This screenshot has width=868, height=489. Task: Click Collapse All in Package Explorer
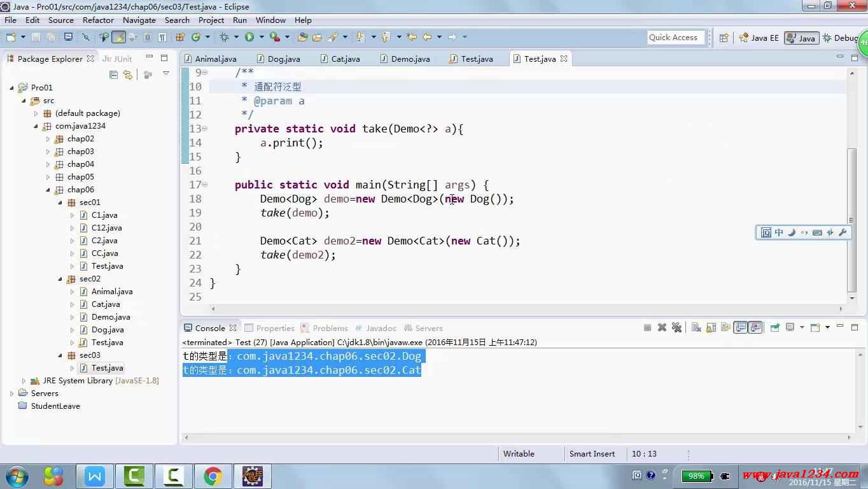[113, 74]
